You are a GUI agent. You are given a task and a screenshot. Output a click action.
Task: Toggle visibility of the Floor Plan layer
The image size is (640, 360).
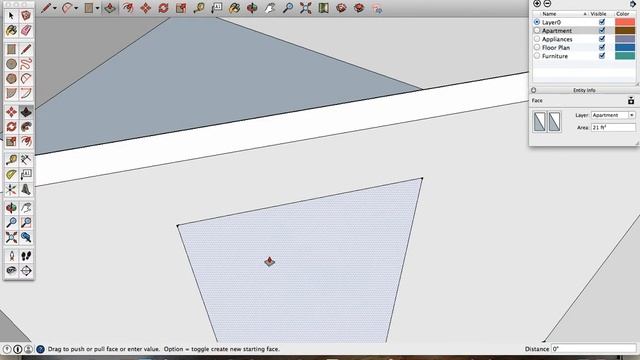pos(602,47)
